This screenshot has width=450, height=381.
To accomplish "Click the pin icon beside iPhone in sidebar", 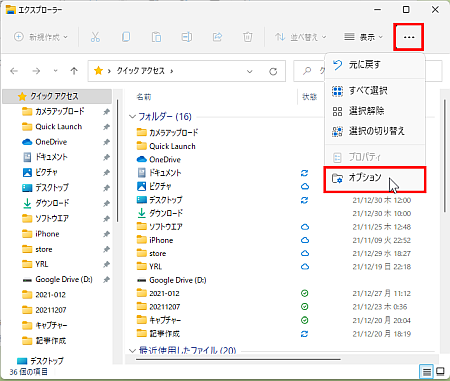I will click(106, 234).
